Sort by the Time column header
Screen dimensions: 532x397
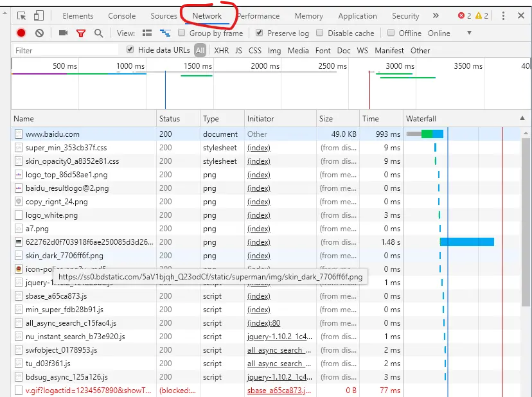pos(381,119)
